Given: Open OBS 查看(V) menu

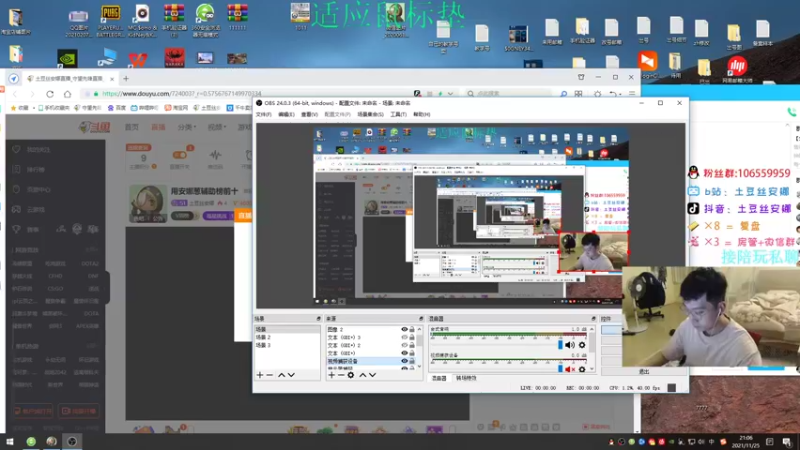Looking at the screenshot, I should pos(309,114).
